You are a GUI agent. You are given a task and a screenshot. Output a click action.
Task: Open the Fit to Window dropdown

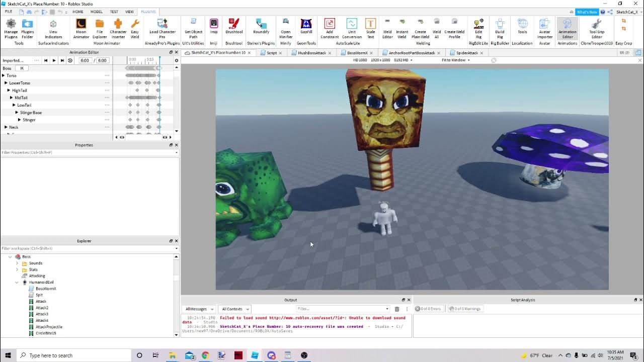(456, 60)
